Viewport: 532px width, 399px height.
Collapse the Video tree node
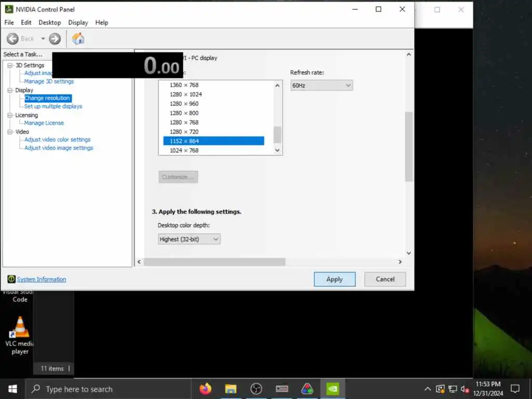[10, 132]
